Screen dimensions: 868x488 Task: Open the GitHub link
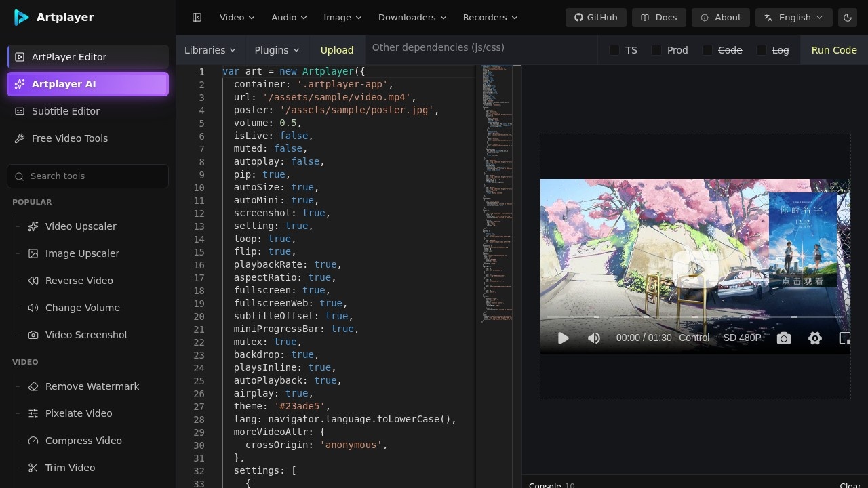coord(596,18)
